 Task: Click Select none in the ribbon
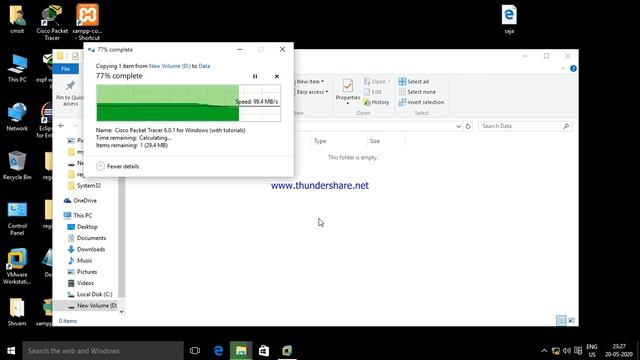417,92
